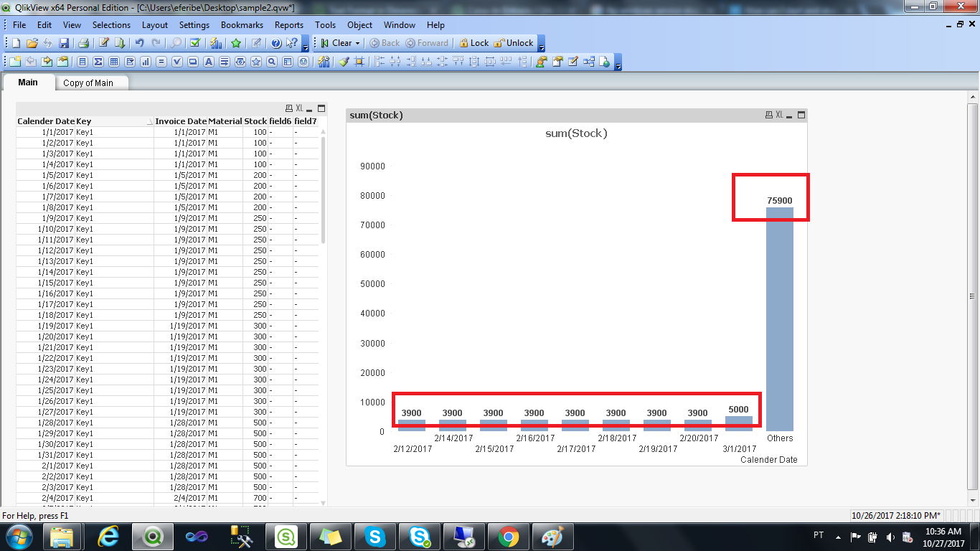Send table box to Excel XL icon
The height and width of the screenshot is (551, 980).
point(299,108)
